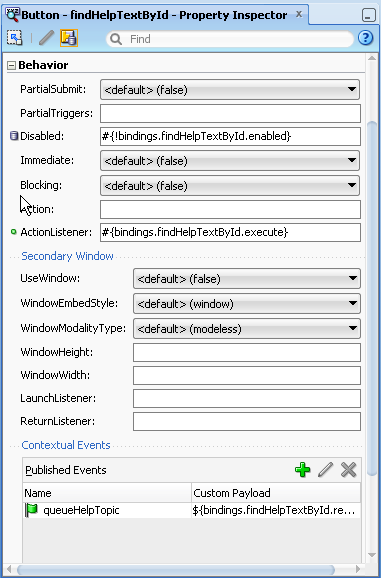This screenshot has height=578, width=381.
Task: Collapse the Behavior section
Action: tap(11, 66)
